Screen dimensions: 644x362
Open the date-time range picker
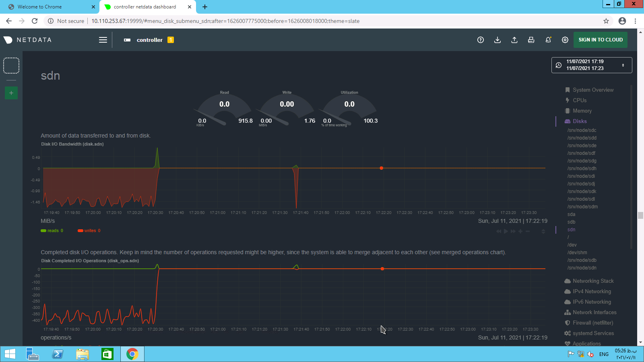click(x=592, y=65)
